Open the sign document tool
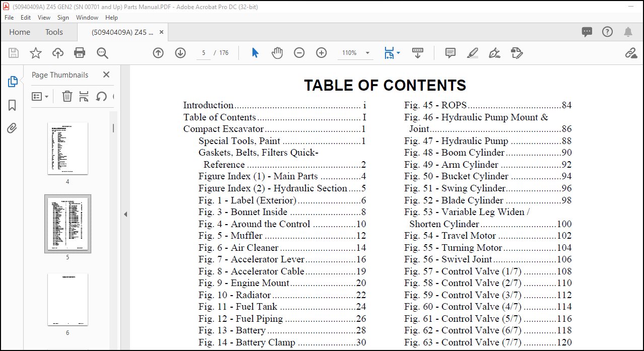644x351 pixels. (x=494, y=53)
